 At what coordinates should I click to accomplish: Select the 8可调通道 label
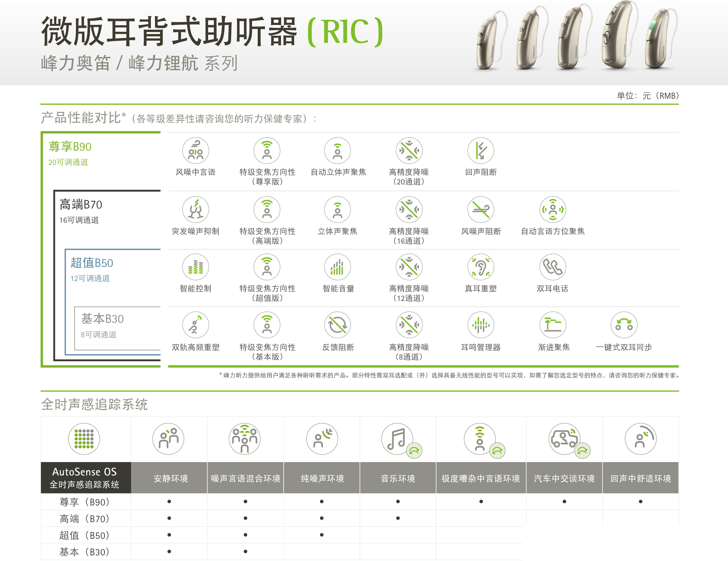pyautogui.click(x=98, y=334)
